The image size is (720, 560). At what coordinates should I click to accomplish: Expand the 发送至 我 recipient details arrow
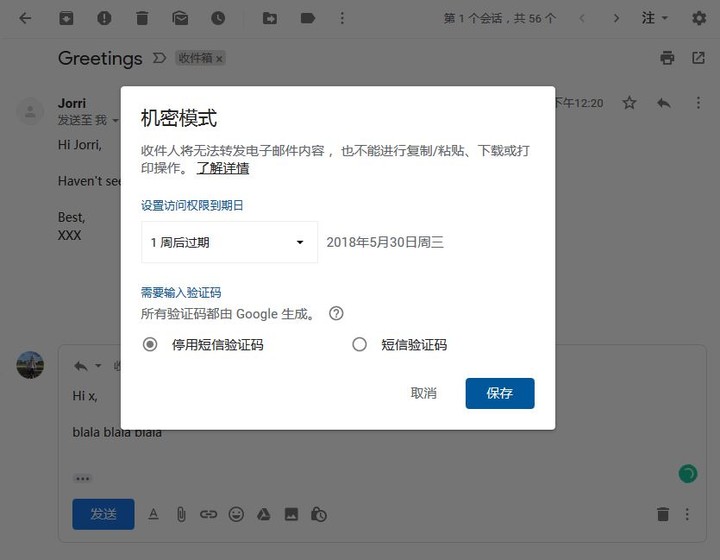tap(116, 121)
